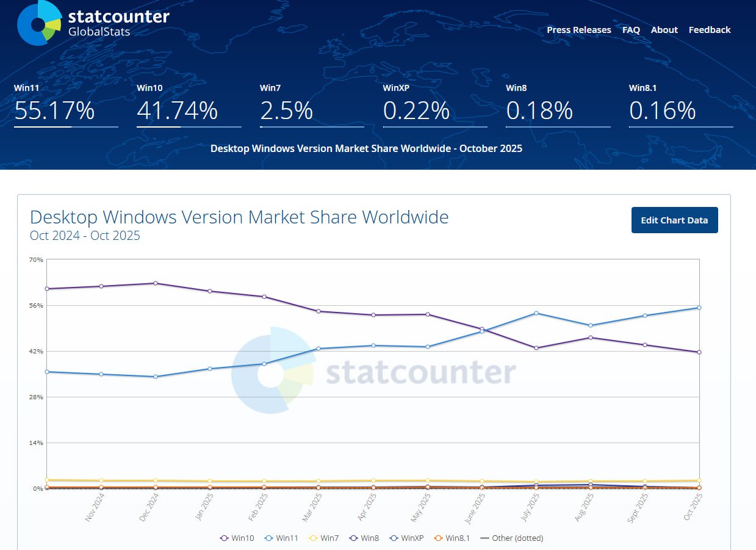756x550 pixels.
Task: Click the WinXP legend marker
Action: click(393, 538)
